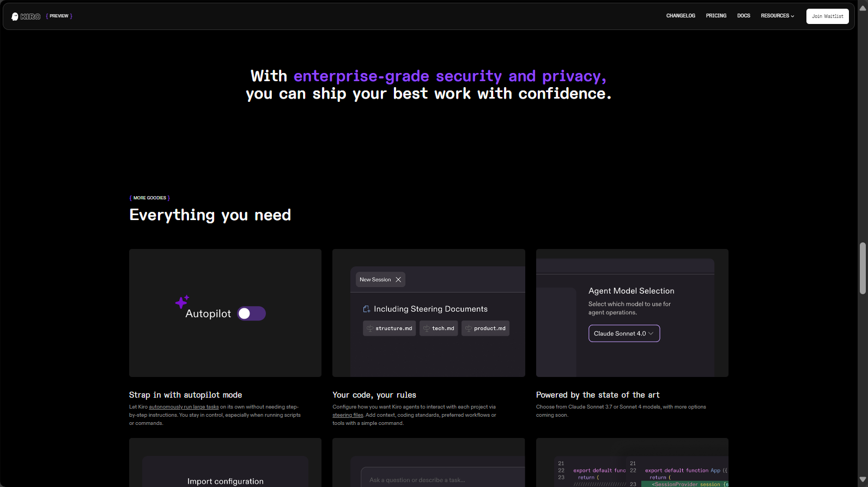Close the New Session tab
This screenshot has width=868, height=487.
coord(398,279)
